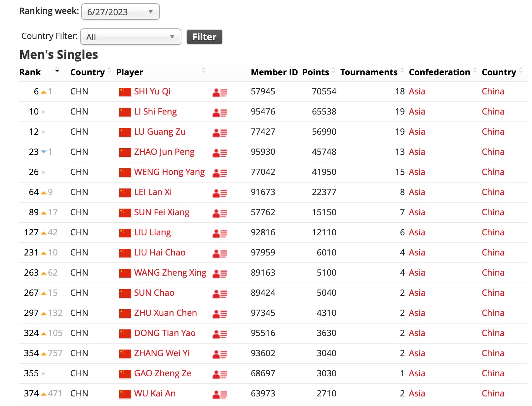Click China flag beside LEI Lan Xi
The height and width of the screenshot is (406, 532).
click(125, 193)
